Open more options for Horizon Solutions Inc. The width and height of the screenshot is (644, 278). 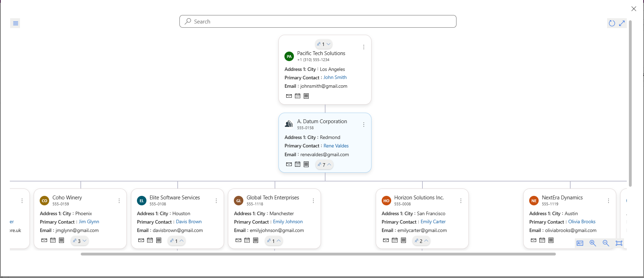coord(461,201)
